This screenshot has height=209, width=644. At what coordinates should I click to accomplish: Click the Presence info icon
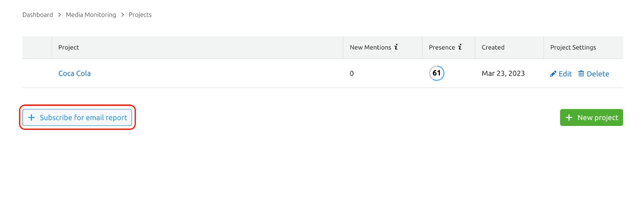(460, 47)
